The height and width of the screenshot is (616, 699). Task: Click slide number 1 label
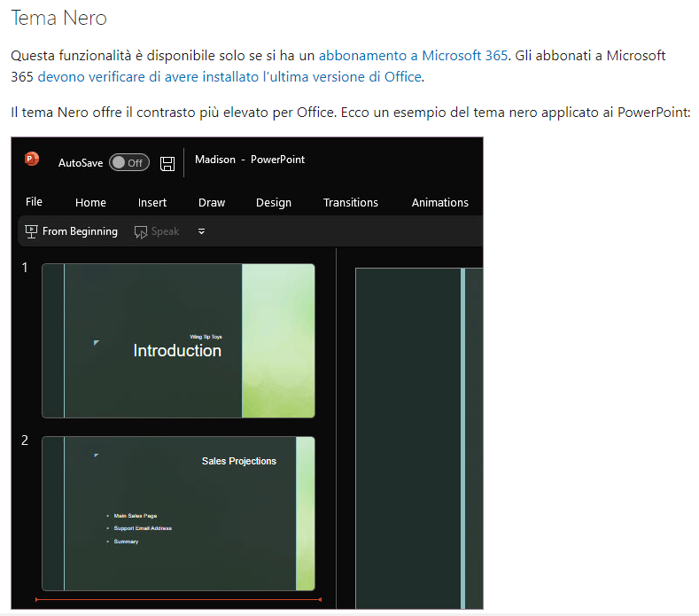25,268
